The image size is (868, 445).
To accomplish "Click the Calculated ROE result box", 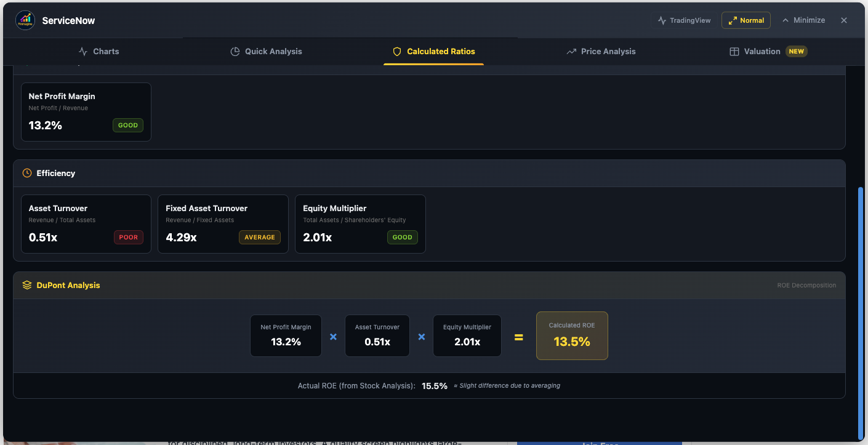I will 572,335.
